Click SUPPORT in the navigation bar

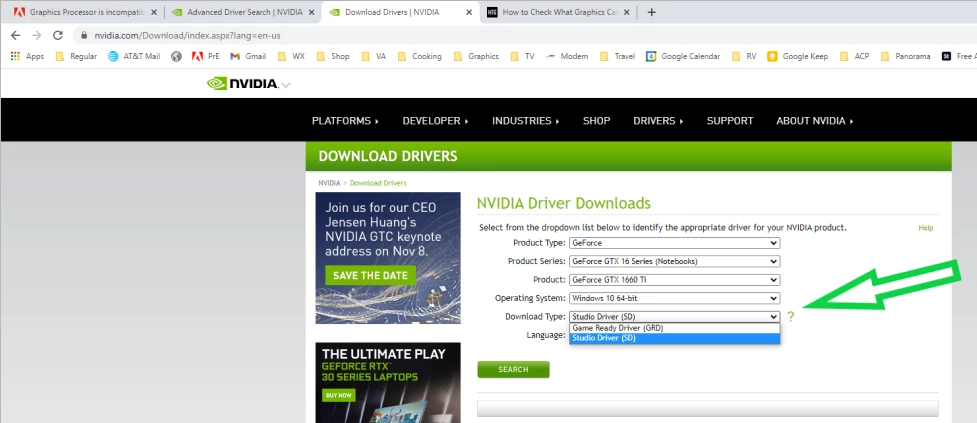[730, 121]
